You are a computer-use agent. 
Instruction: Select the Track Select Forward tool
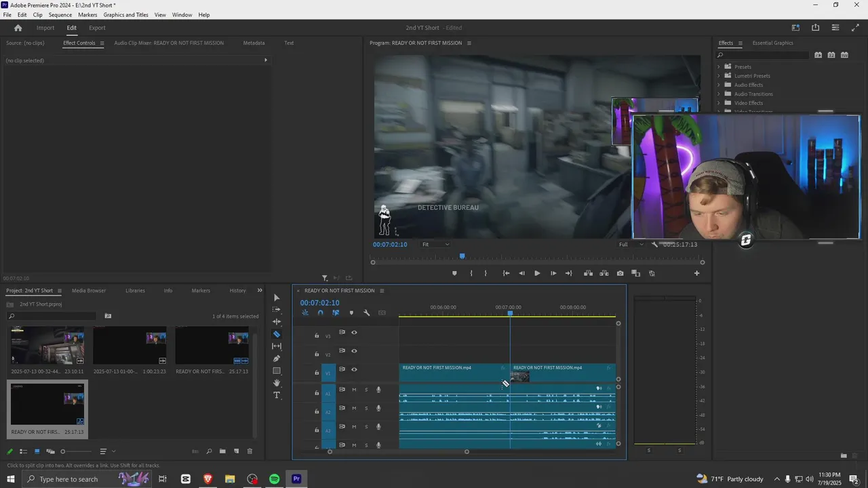[x=277, y=310]
